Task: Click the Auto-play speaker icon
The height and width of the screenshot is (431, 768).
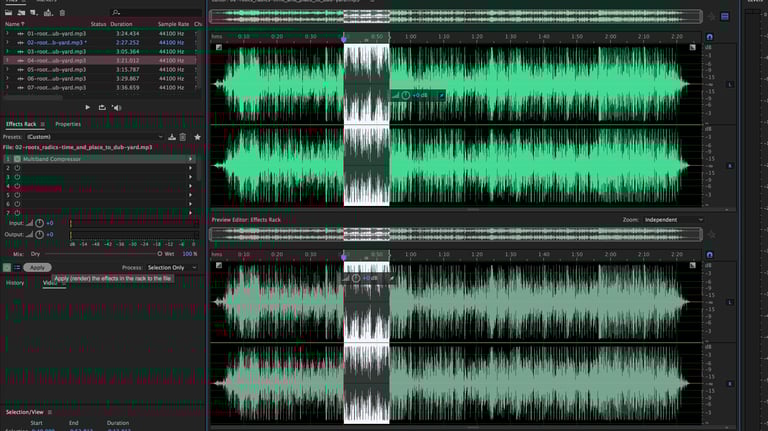Action: point(117,107)
